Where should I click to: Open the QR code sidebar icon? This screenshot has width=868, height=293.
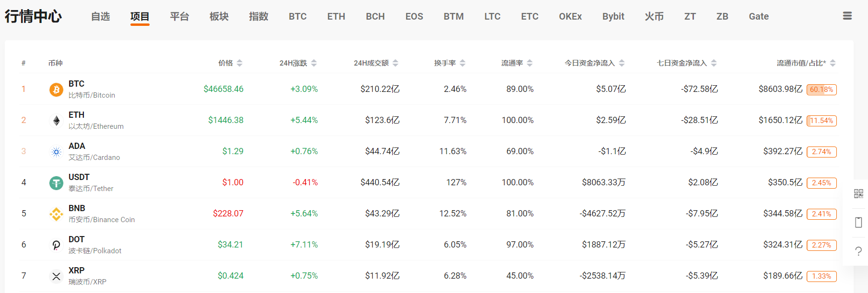click(x=858, y=193)
